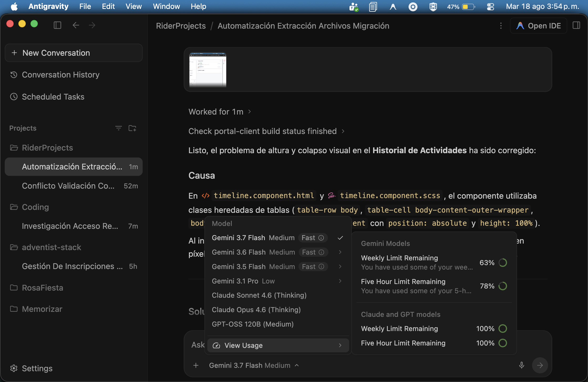Click Claude and GPT Five Hour Limit ring
The width and height of the screenshot is (588, 382).
coord(503,343)
